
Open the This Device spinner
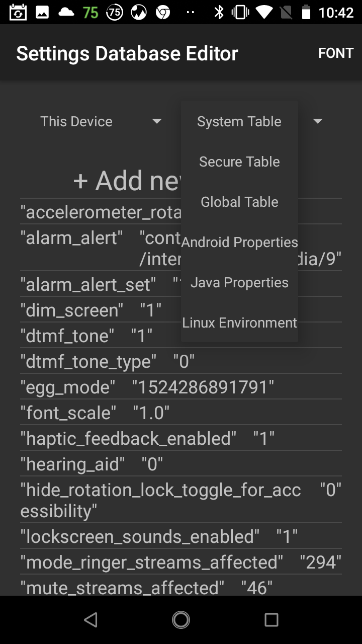coord(76,121)
